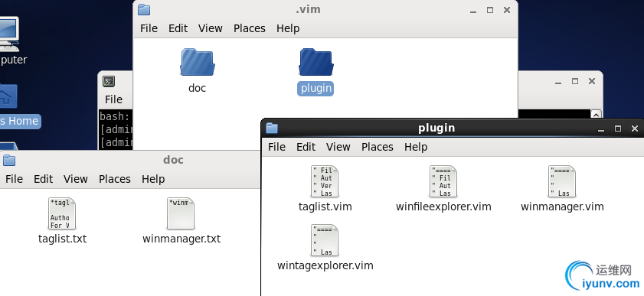Click the terminal scrollbar up arrow
This screenshot has width=644, height=296.
click(x=597, y=115)
